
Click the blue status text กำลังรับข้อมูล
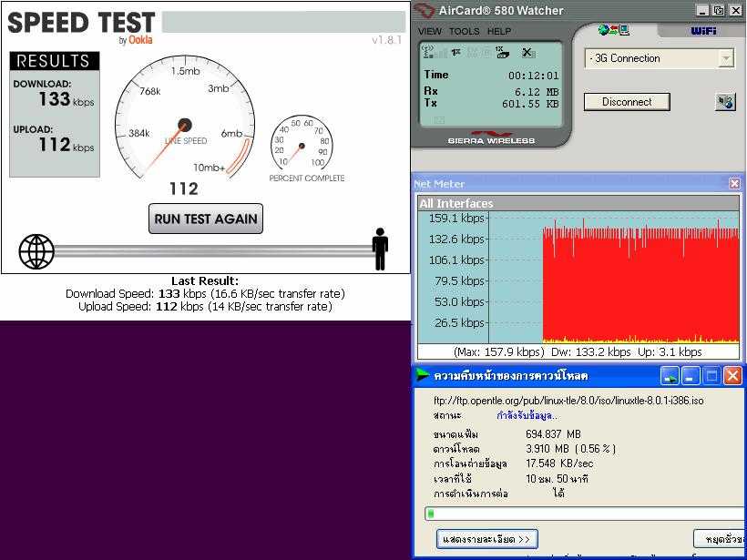point(527,416)
